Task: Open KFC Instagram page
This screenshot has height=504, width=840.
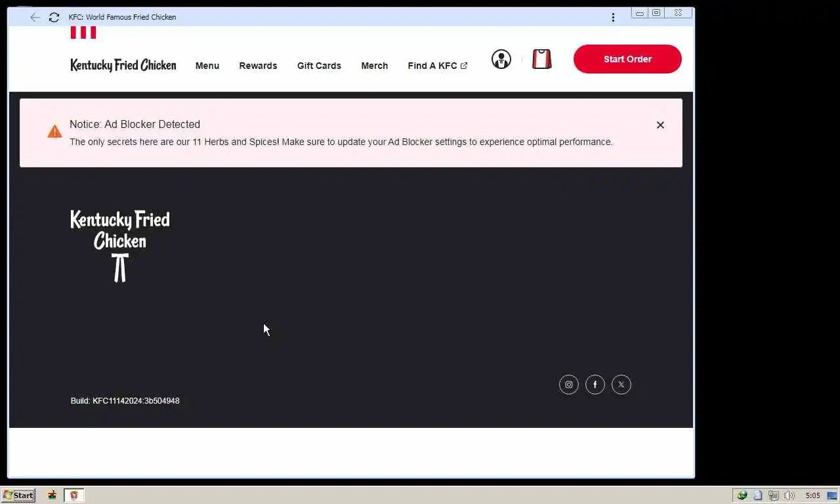Action: pos(569,385)
